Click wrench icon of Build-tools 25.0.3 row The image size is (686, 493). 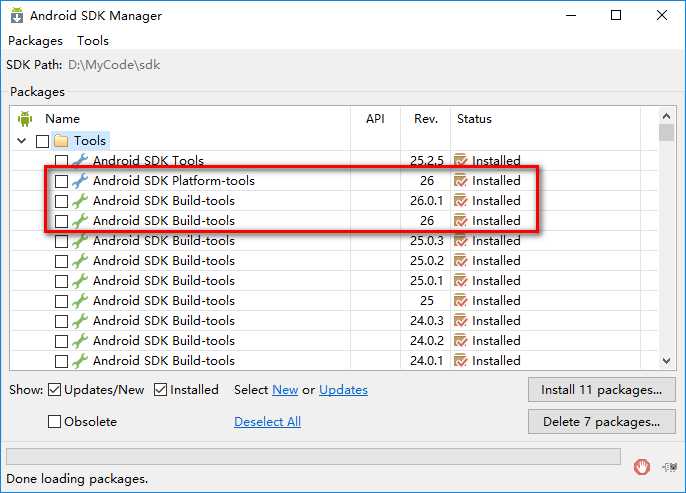[80, 241]
